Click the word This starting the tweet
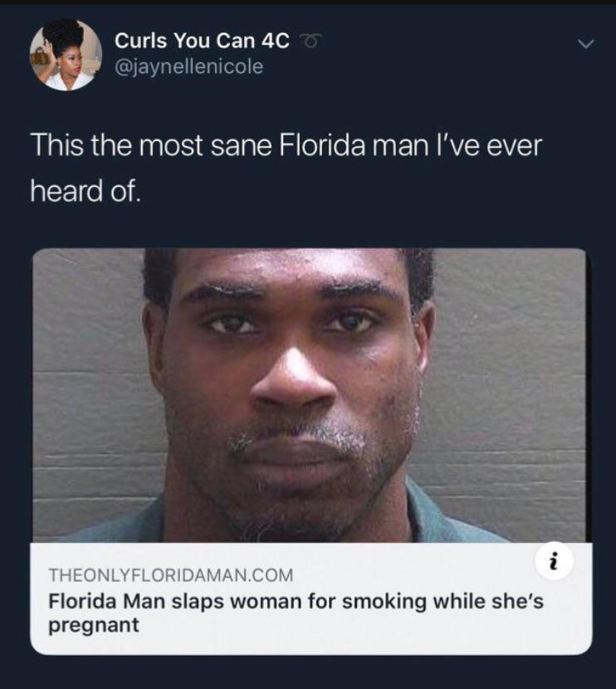Screen dimensions: 616x689 pyautogui.click(x=56, y=145)
